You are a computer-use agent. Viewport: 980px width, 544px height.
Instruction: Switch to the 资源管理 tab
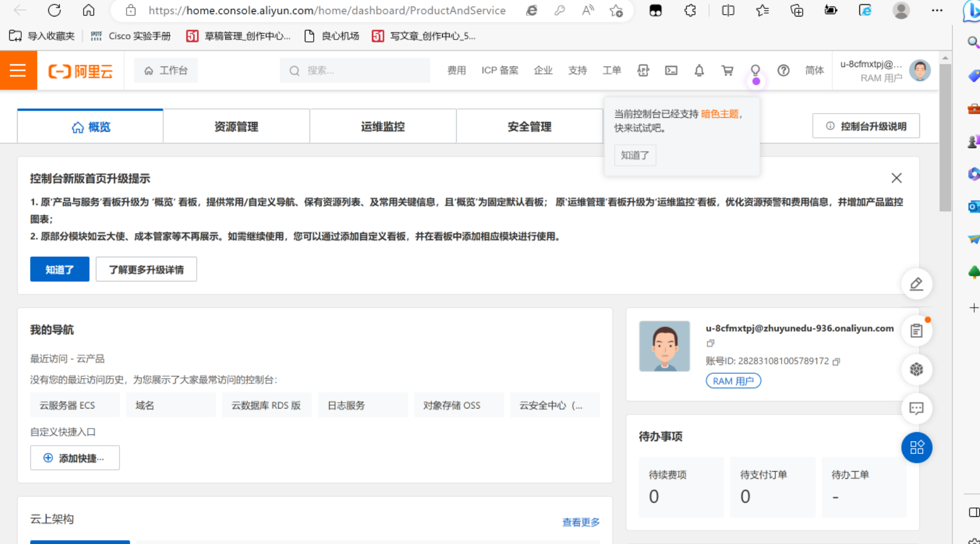click(x=236, y=127)
